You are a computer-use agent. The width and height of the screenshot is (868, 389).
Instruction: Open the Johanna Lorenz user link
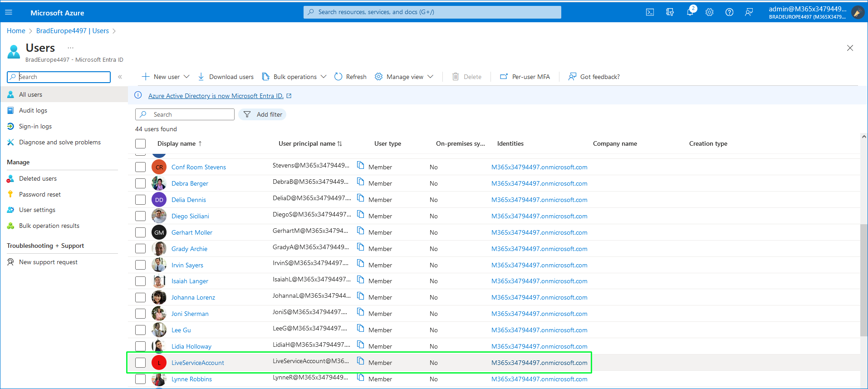(193, 297)
